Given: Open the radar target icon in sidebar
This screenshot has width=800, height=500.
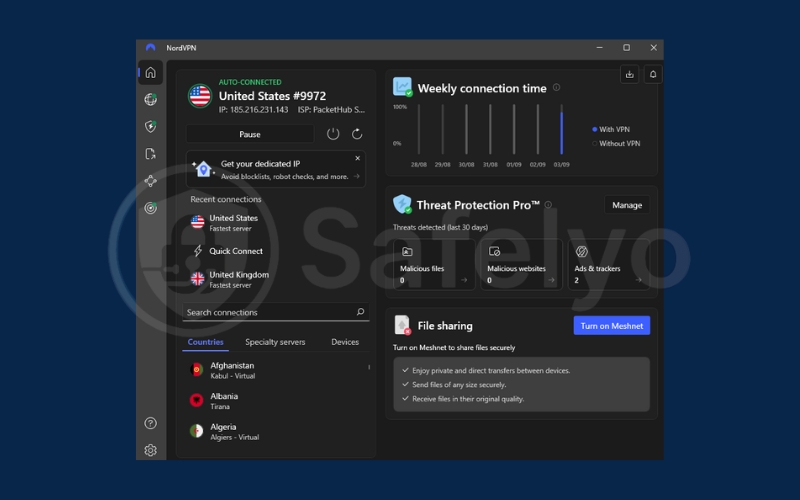Looking at the screenshot, I should (x=151, y=208).
